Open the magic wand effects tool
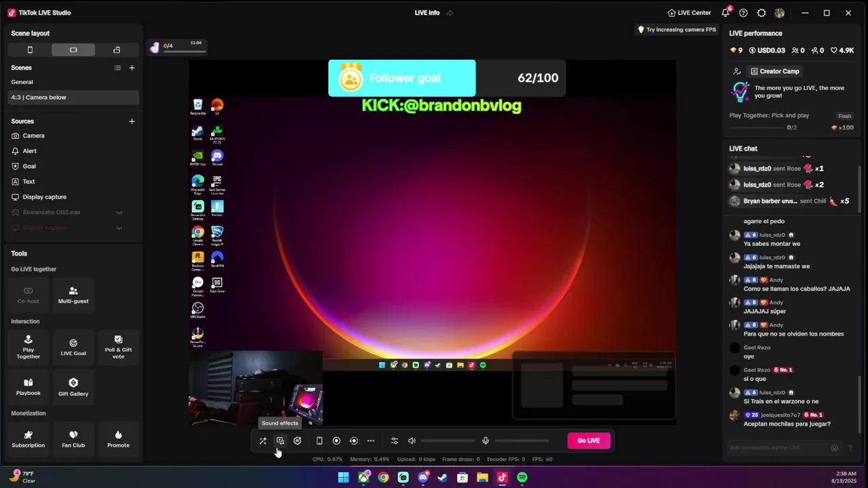The height and width of the screenshot is (488, 868). [263, 441]
